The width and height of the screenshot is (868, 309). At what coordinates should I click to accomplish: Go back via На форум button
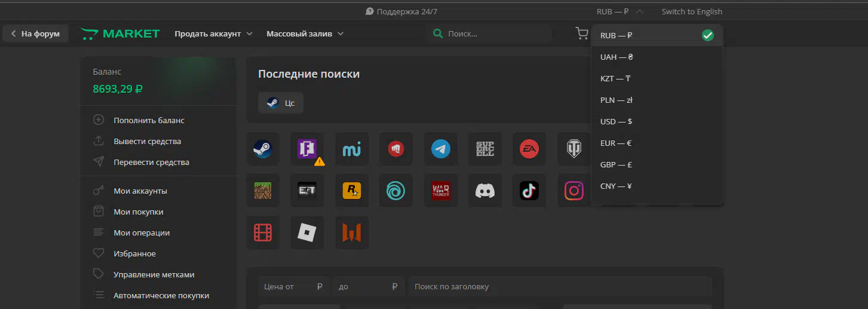point(35,33)
